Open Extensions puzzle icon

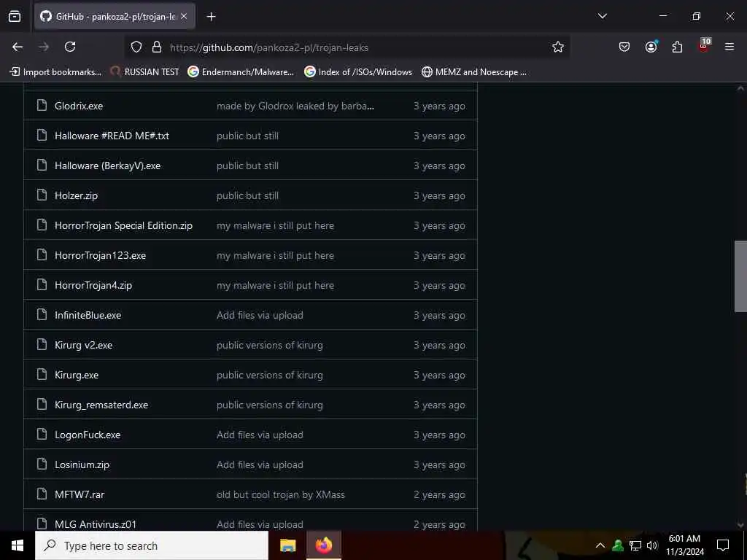coord(677,47)
